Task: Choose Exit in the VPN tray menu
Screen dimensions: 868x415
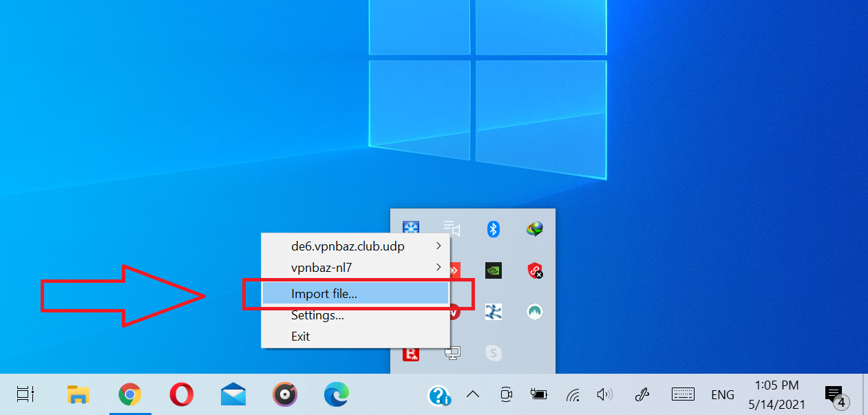Action: (x=300, y=337)
